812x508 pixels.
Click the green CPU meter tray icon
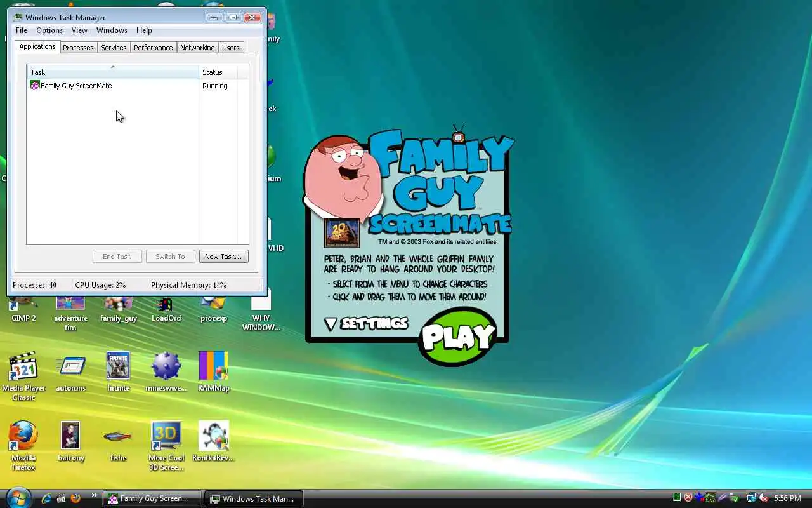(677, 498)
